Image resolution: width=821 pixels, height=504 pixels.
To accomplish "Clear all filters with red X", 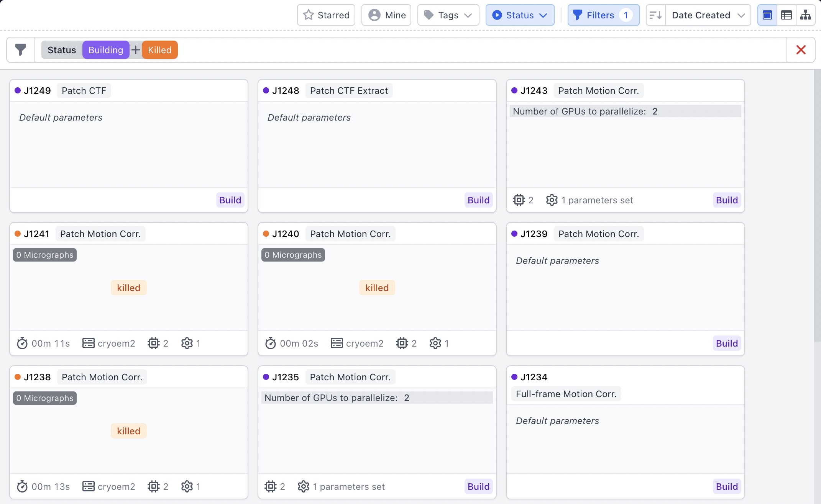I will coord(801,50).
